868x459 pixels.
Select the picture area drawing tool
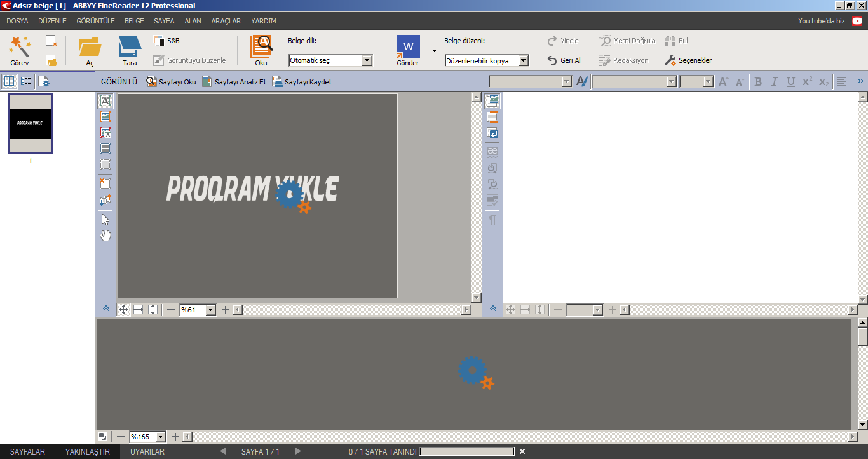pyautogui.click(x=105, y=117)
